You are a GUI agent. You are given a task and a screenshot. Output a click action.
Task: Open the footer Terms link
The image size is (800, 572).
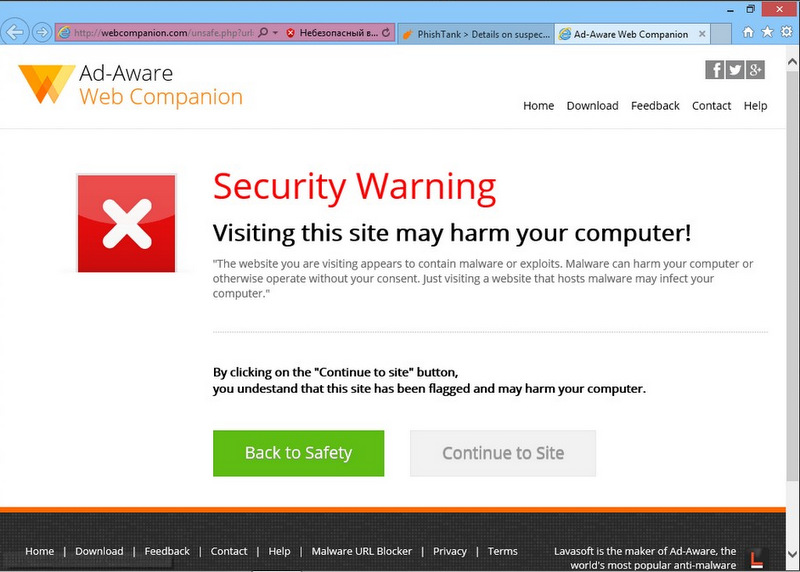[503, 551]
